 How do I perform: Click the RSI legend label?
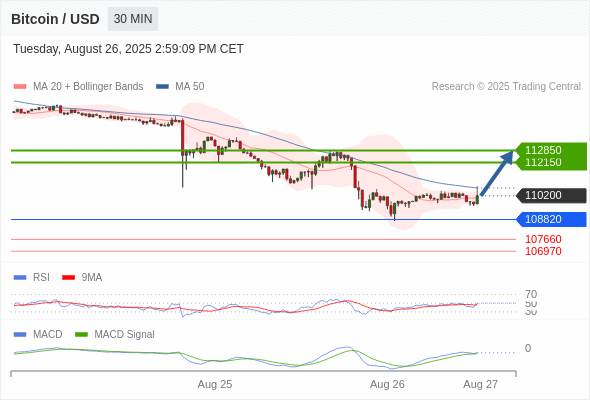(41, 278)
